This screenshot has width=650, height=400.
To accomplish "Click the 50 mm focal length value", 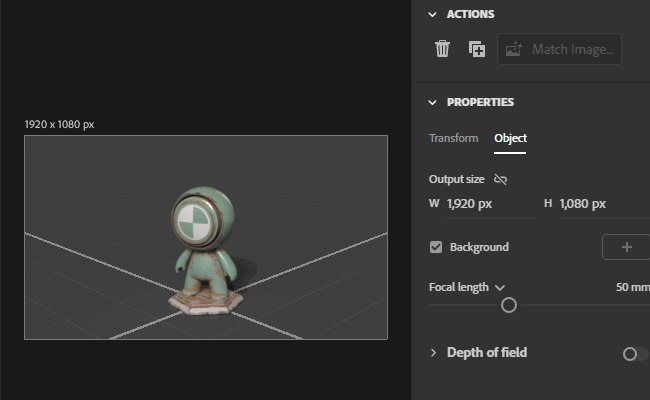I will (x=633, y=287).
